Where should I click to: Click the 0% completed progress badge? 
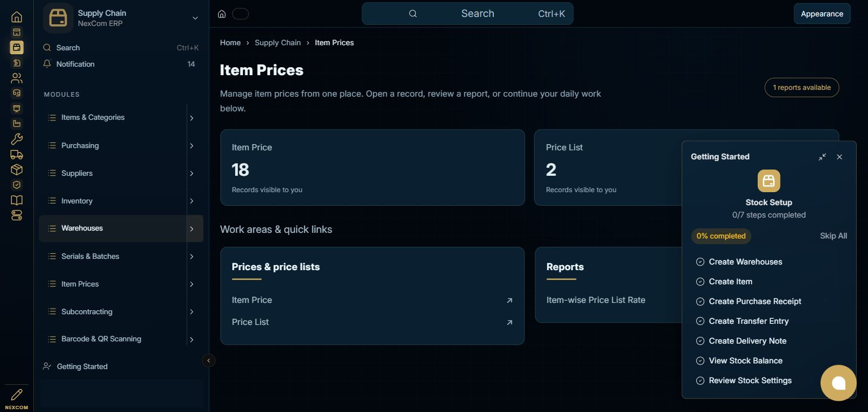click(x=721, y=236)
